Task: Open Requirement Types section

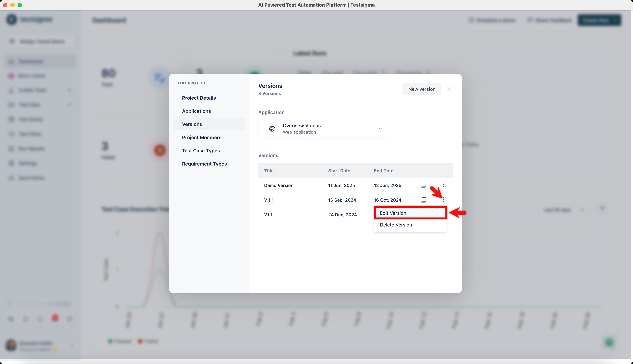Action: point(204,164)
